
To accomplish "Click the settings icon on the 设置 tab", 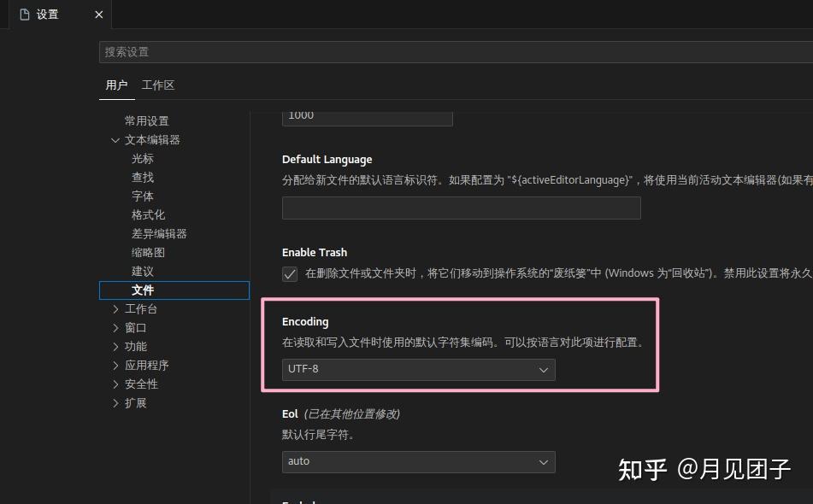I will pos(26,15).
